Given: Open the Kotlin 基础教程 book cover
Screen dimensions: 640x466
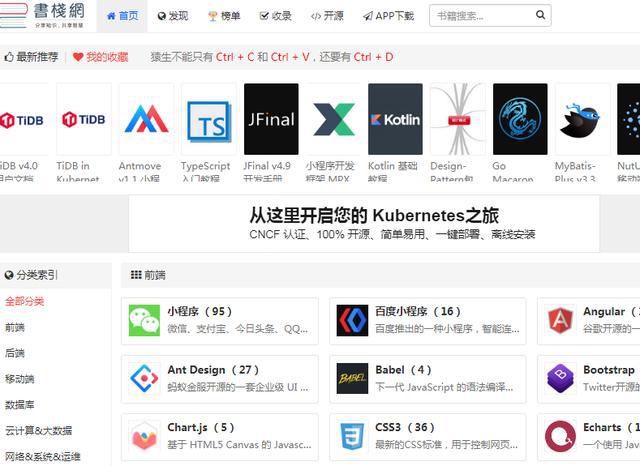Looking at the screenshot, I should tap(395, 119).
